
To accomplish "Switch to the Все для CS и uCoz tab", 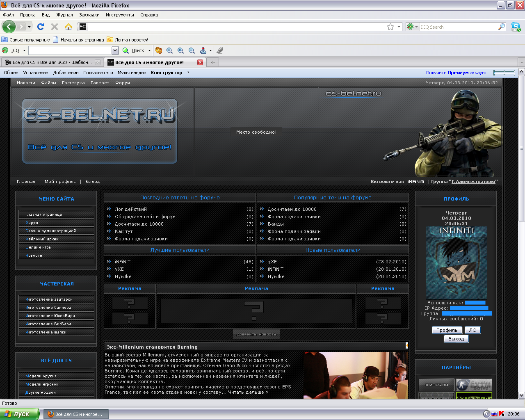I will tap(51, 62).
